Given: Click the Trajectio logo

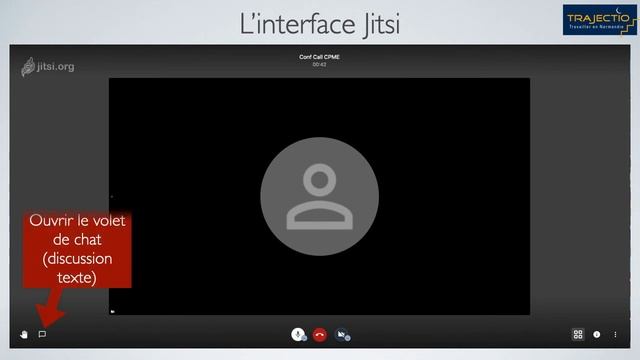Looking at the screenshot, I should coord(600,20).
